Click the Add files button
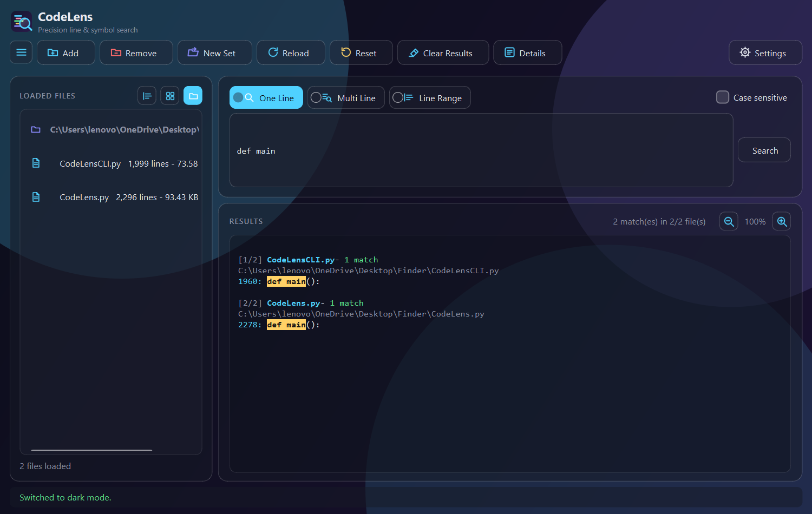Viewport: 812px width, 514px height. [x=66, y=52]
